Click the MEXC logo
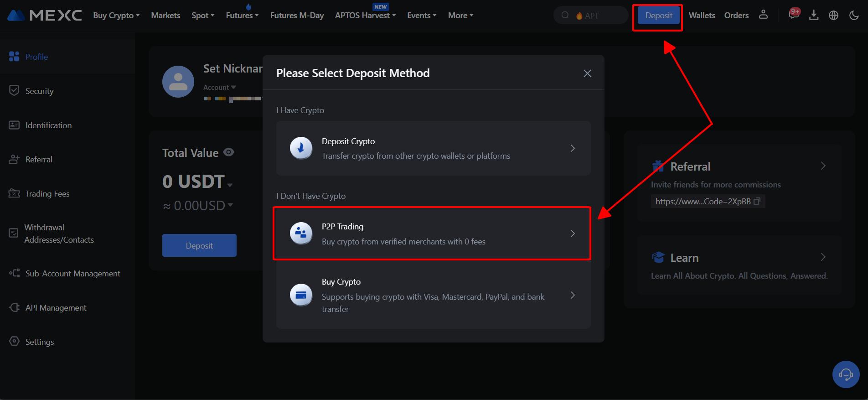The height and width of the screenshot is (400, 868). (x=45, y=16)
